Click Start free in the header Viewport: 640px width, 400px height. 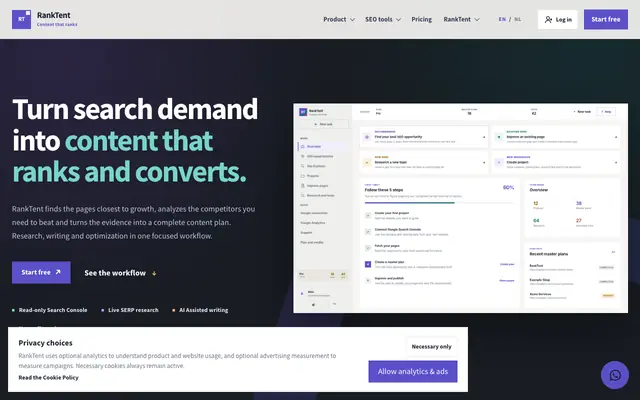tap(606, 19)
